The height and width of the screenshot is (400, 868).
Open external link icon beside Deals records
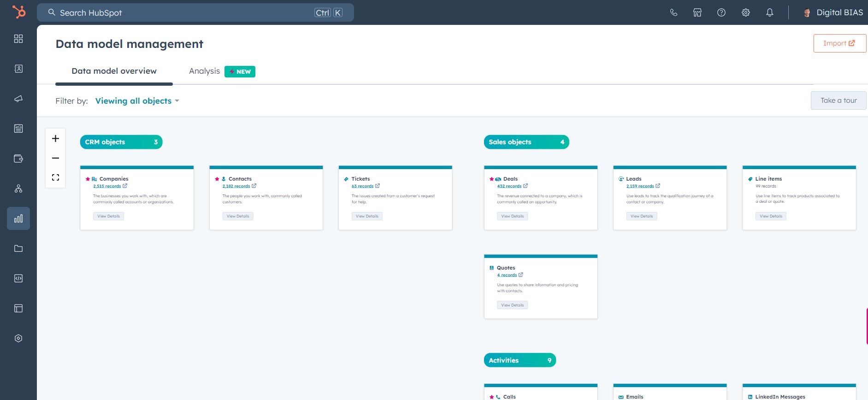pos(526,186)
